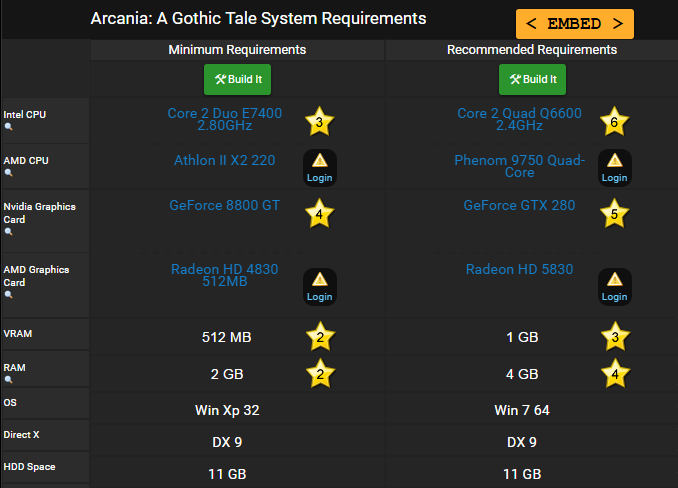This screenshot has width=678, height=488.
Task: Click the star rating beside Core 2 Quad Q6600
Action: (614, 122)
